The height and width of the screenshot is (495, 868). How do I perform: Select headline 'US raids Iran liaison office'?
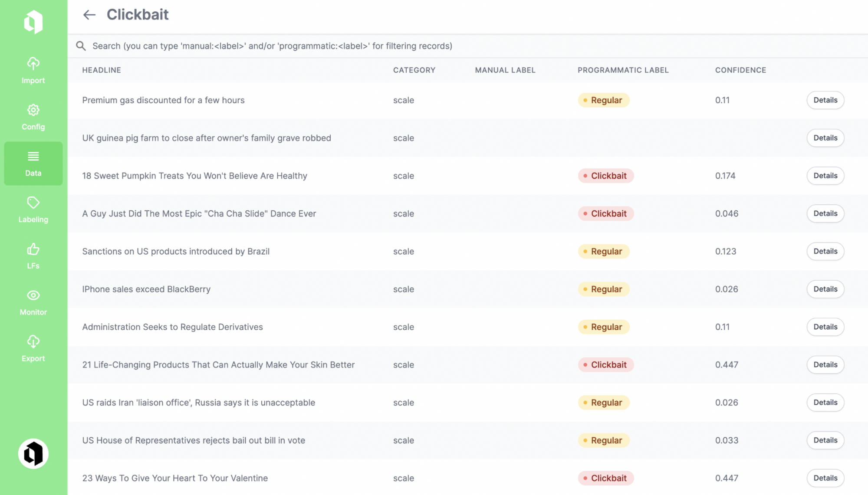198,402
